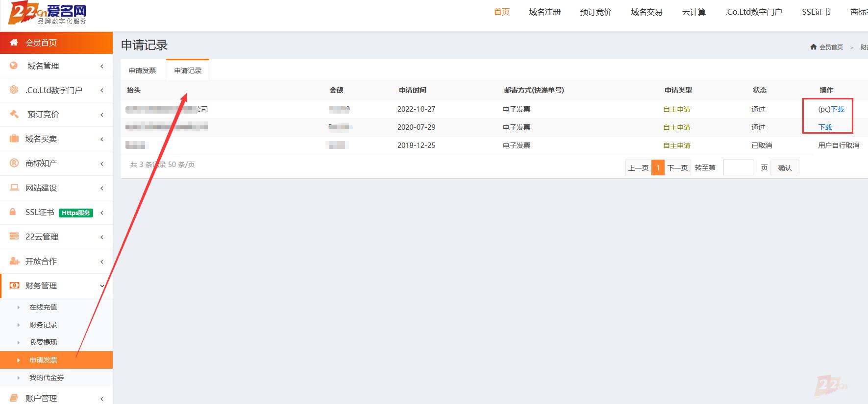This screenshot has width=868, height=404.
Task: Click the server icon for 22云管理
Action: coord(14,237)
